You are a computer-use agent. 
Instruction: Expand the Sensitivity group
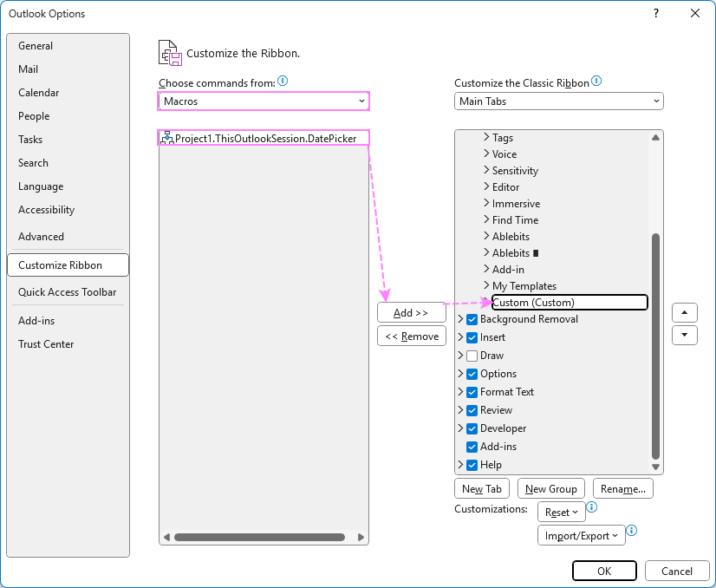(x=486, y=170)
